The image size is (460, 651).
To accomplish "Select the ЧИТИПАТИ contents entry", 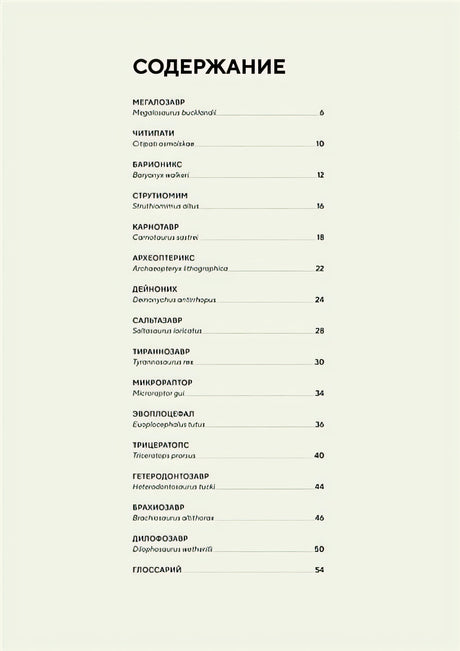I will (x=153, y=133).
